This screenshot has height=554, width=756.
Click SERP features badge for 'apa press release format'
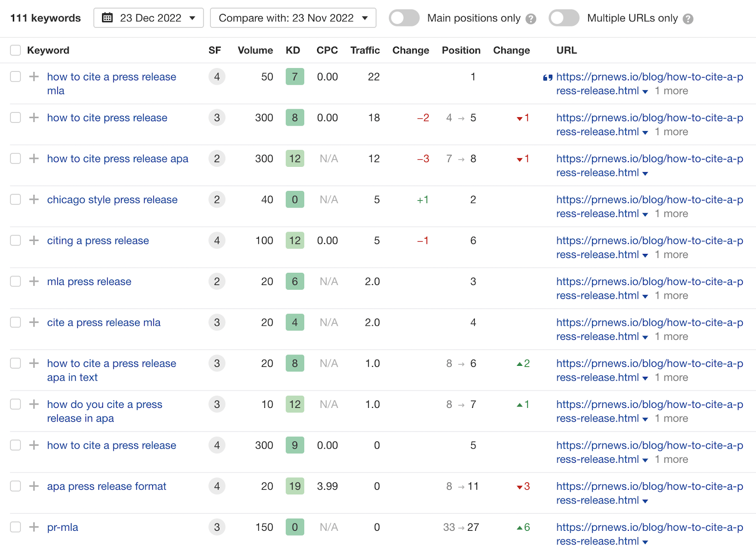pos(217,486)
